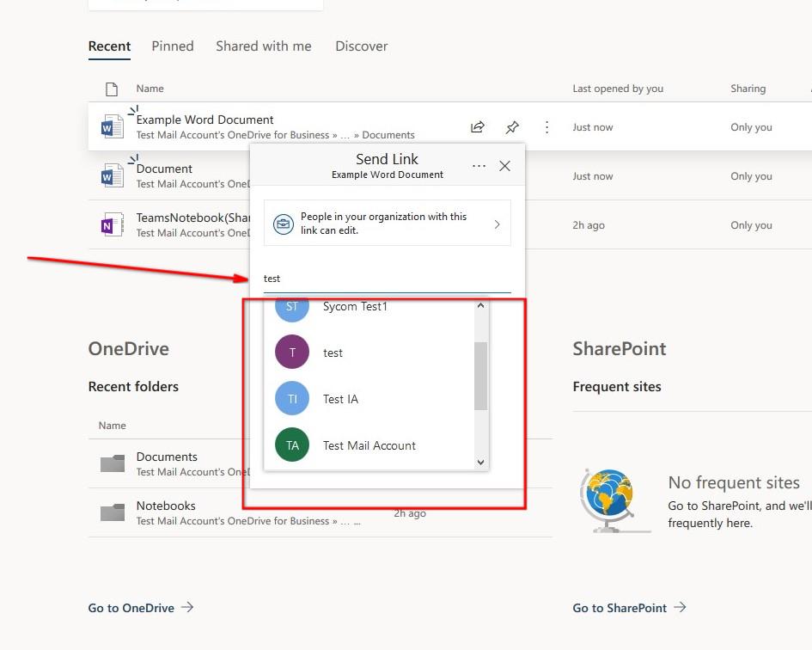Click the Word icon beside Document

[x=112, y=175]
